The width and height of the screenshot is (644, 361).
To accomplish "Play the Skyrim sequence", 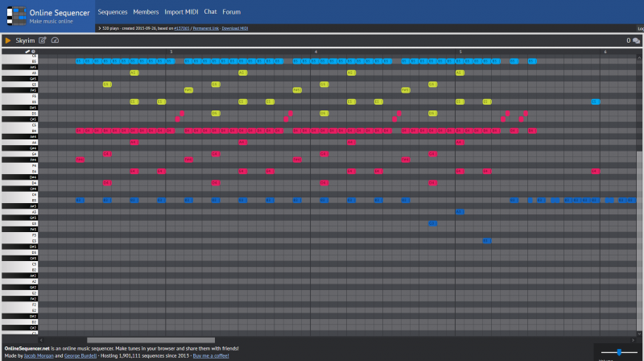I will (8, 40).
